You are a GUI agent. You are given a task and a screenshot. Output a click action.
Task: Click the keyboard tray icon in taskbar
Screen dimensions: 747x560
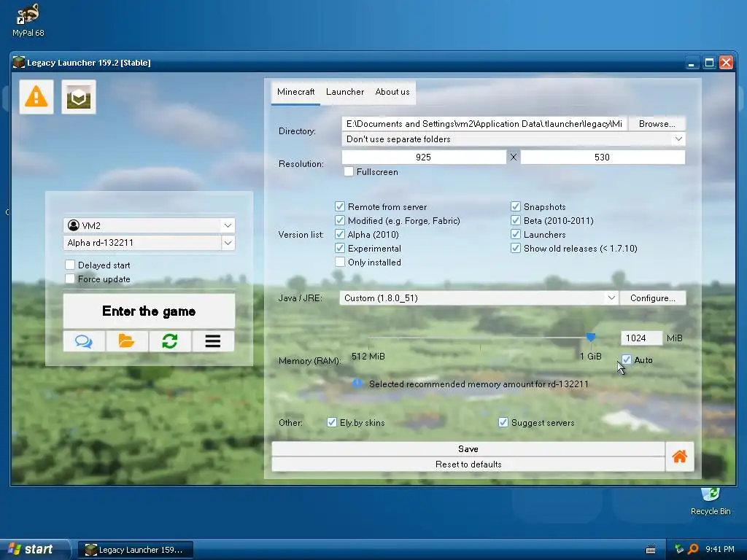coord(650,550)
